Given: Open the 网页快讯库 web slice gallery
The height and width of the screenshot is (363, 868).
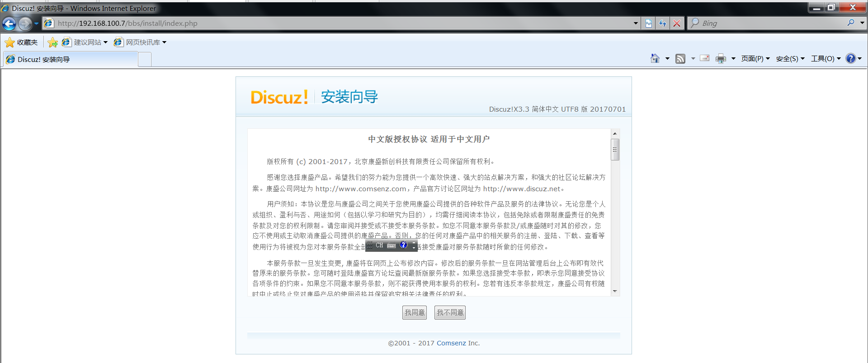Looking at the screenshot, I should click(140, 42).
